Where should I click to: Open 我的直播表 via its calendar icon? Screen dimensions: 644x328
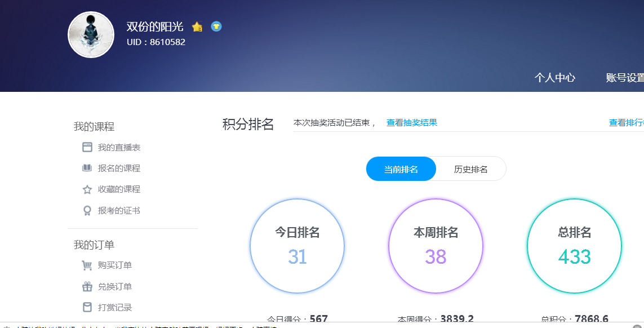(x=87, y=147)
